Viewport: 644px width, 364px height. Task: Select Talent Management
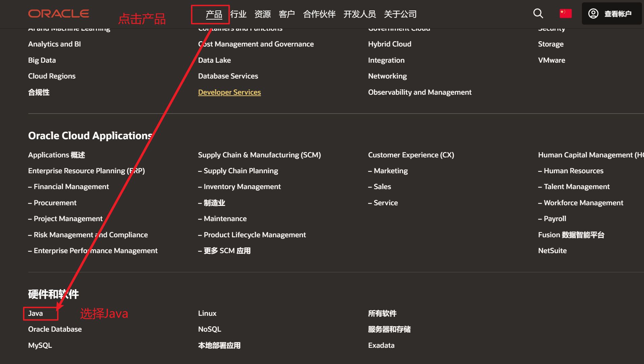pyautogui.click(x=574, y=187)
